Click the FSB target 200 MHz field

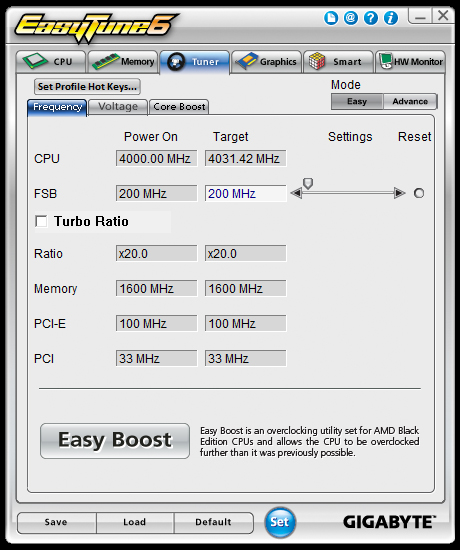click(245, 194)
